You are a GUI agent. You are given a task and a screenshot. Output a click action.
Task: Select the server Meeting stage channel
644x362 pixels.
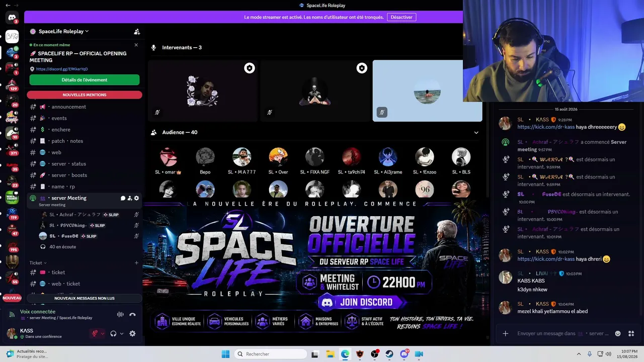pos(85,200)
